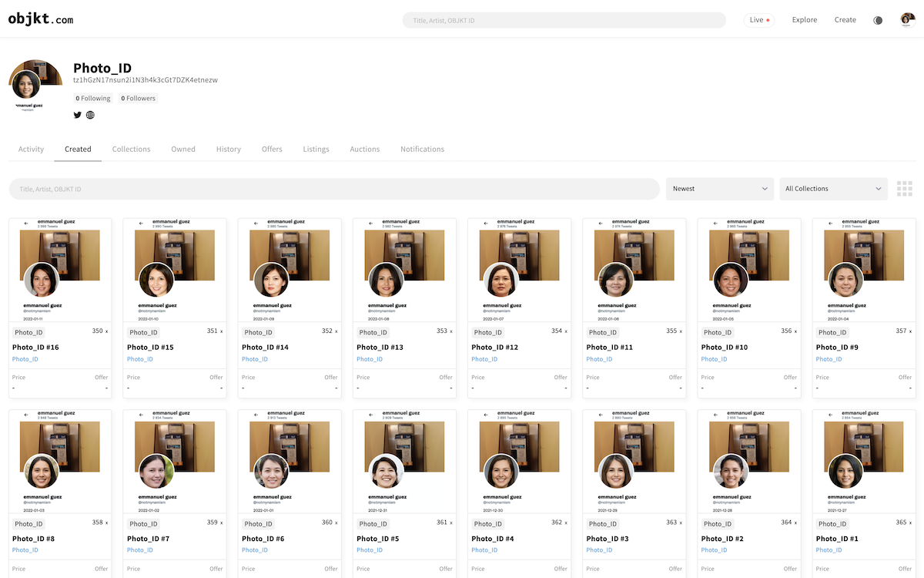
Task: Open the Explore link
Action: (x=805, y=20)
